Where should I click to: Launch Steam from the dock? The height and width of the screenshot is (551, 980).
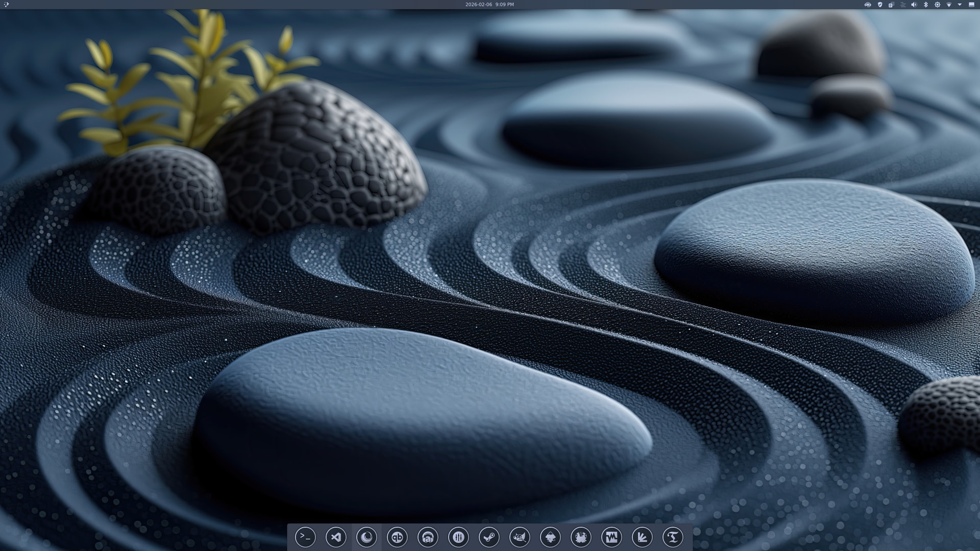coord(489,537)
